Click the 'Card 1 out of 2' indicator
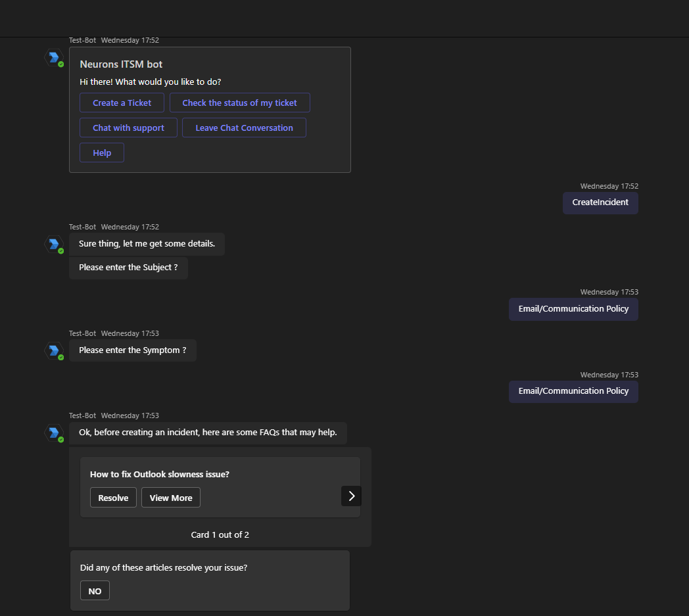This screenshot has height=616, width=689. pyautogui.click(x=220, y=534)
